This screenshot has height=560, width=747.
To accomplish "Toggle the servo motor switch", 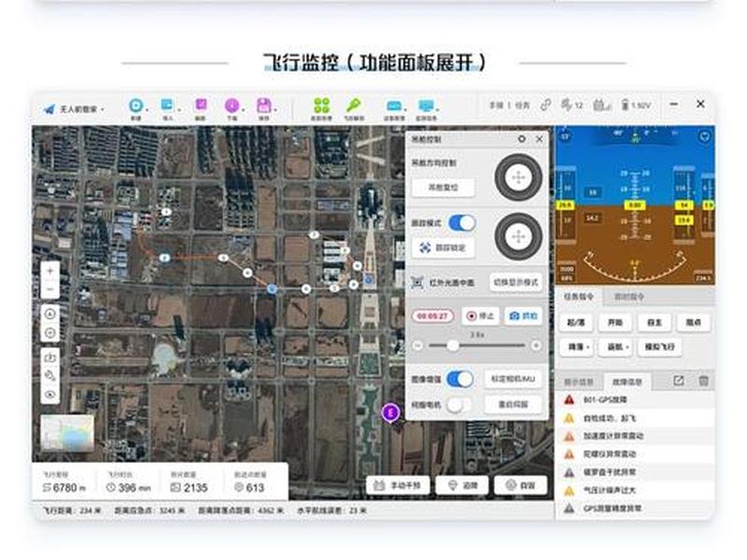I will click(x=460, y=405).
